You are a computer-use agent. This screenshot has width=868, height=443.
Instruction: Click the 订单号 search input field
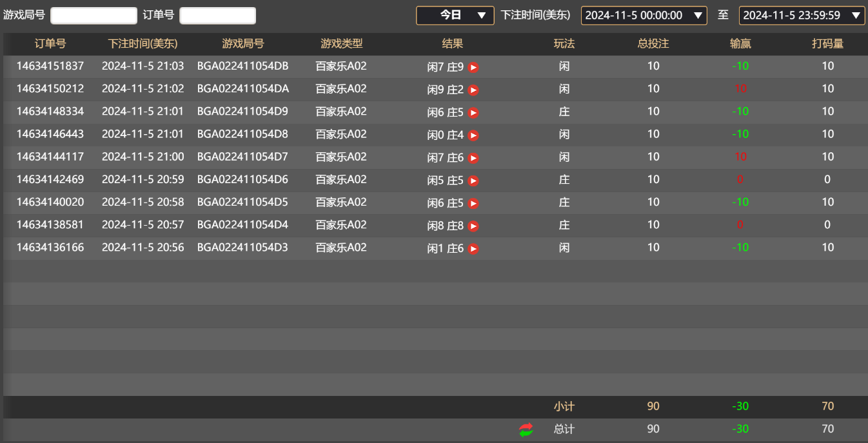(217, 14)
